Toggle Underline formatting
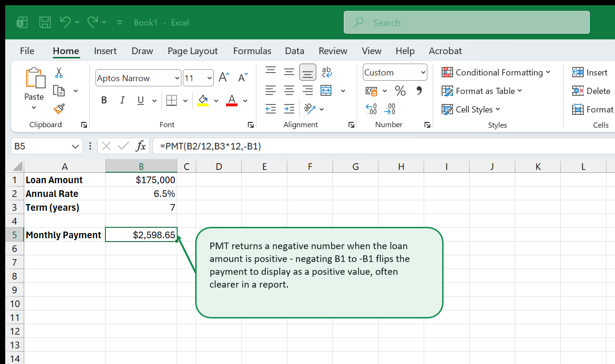Image resolution: width=615 pixels, height=364 pixels. tap(141, 100)
